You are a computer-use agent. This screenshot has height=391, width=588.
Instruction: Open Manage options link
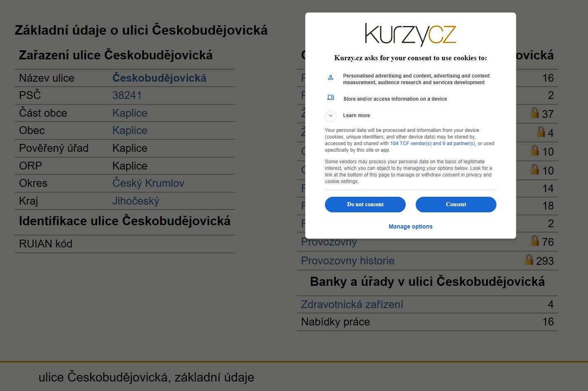click(x=411, y=226)
